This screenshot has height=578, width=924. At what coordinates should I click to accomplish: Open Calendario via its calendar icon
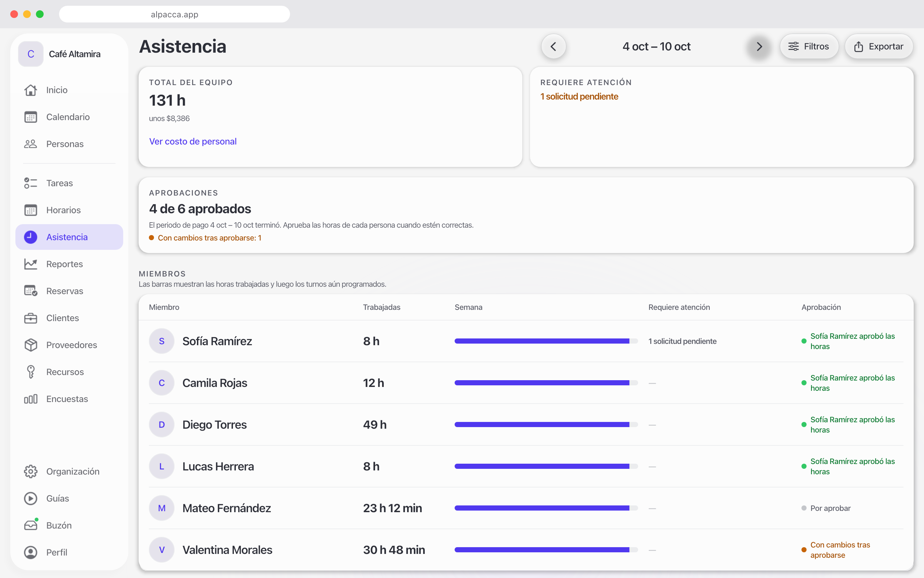point(30,117)
